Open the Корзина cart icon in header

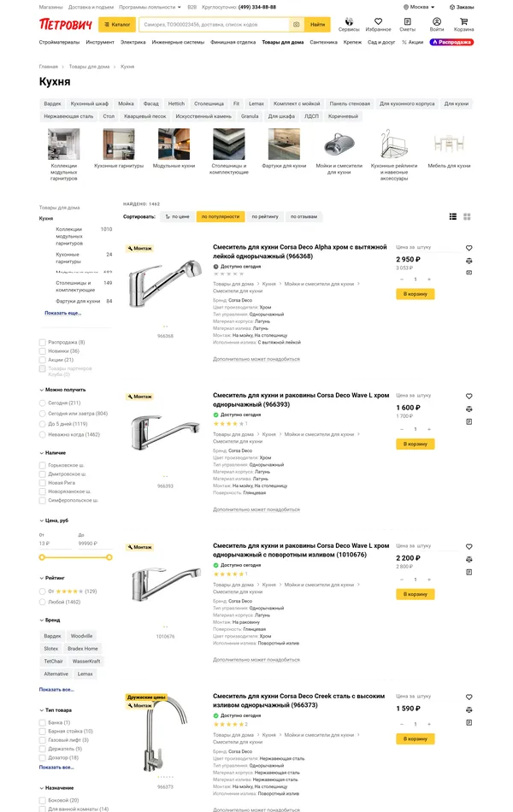coord(463,22)
